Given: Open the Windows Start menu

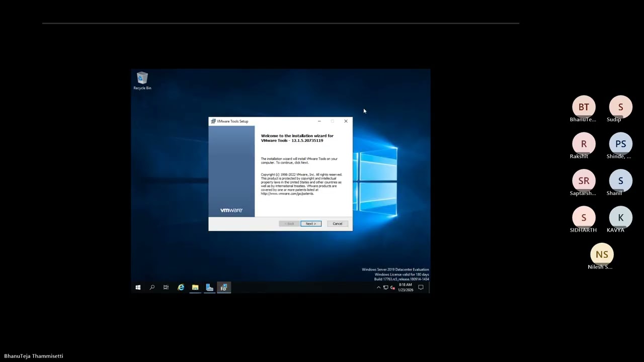Looking at the screenshot, I should (x=138, y=288).
